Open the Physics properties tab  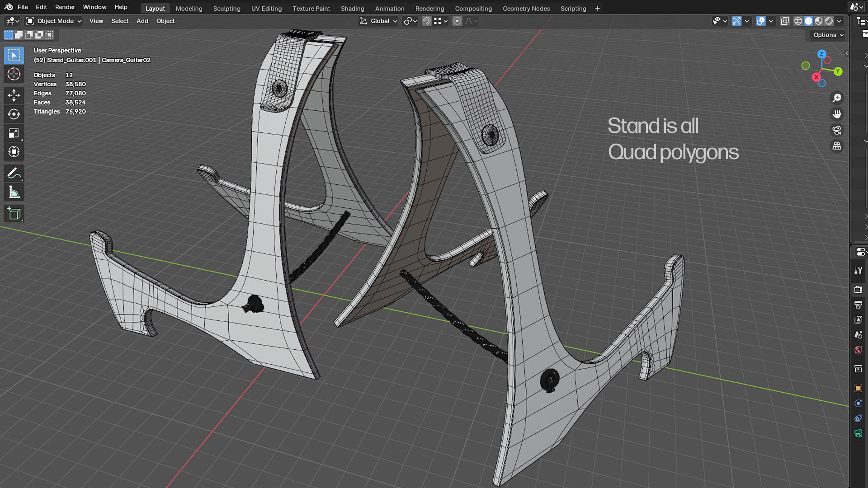tap(858, 403)
